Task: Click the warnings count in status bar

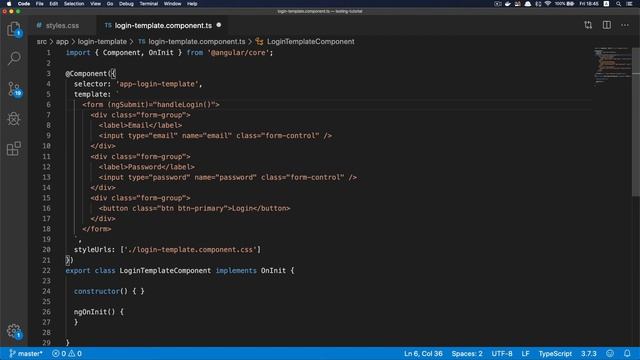Action: [75, 353]
